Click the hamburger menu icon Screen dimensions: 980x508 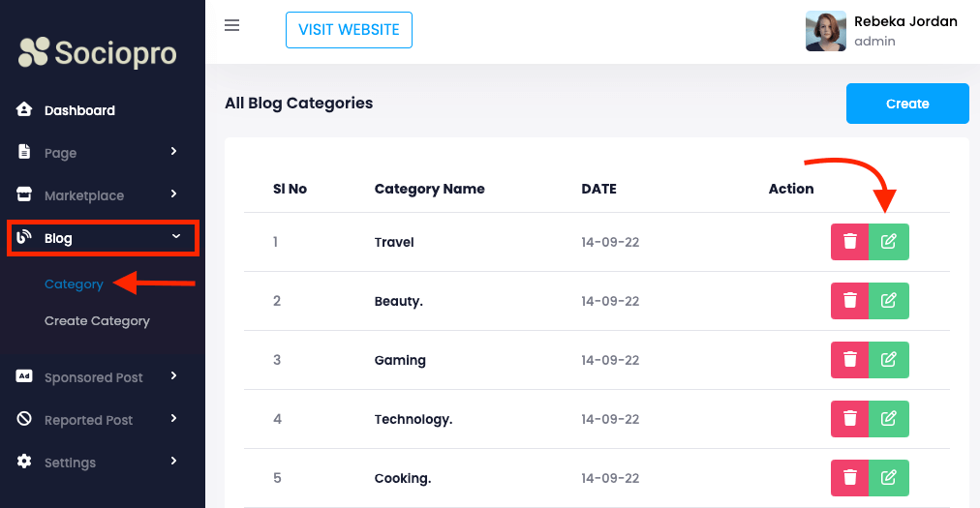point(231,25)
